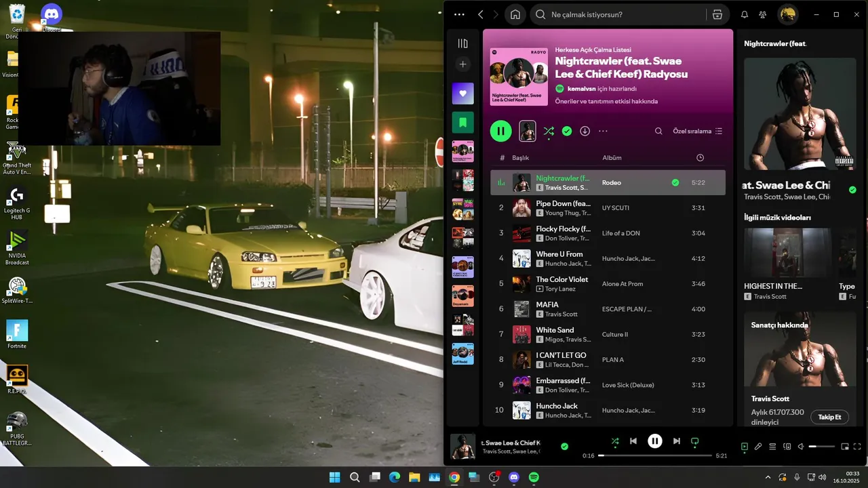Toggle repeat mode
This screenshot has height=488, width=868.
(694, 441)
